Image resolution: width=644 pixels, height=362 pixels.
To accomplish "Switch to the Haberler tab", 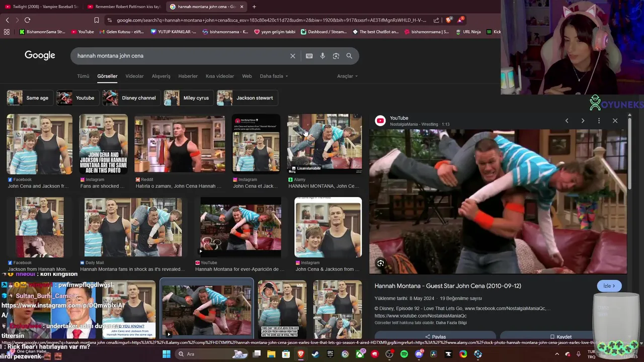I will [x=188, y=76].
